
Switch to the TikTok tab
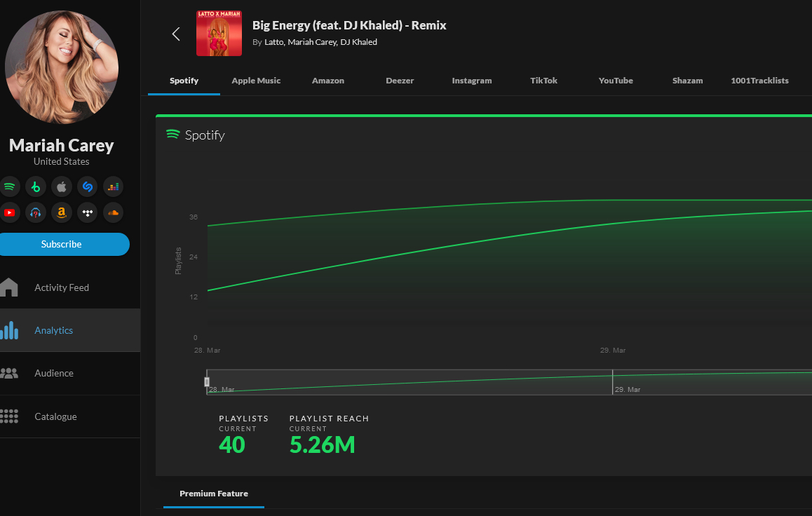tap(543, 81)
